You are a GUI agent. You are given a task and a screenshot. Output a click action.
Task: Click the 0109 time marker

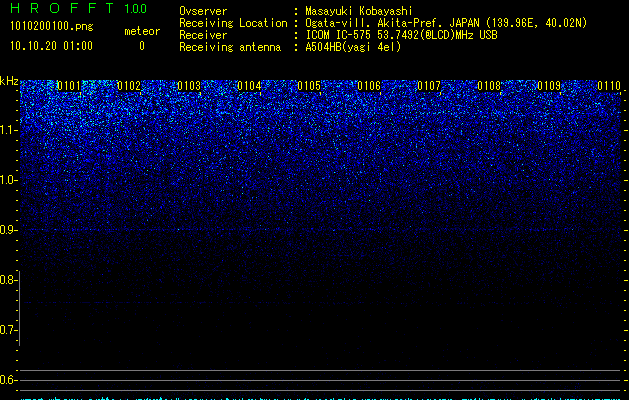point(549,86)
